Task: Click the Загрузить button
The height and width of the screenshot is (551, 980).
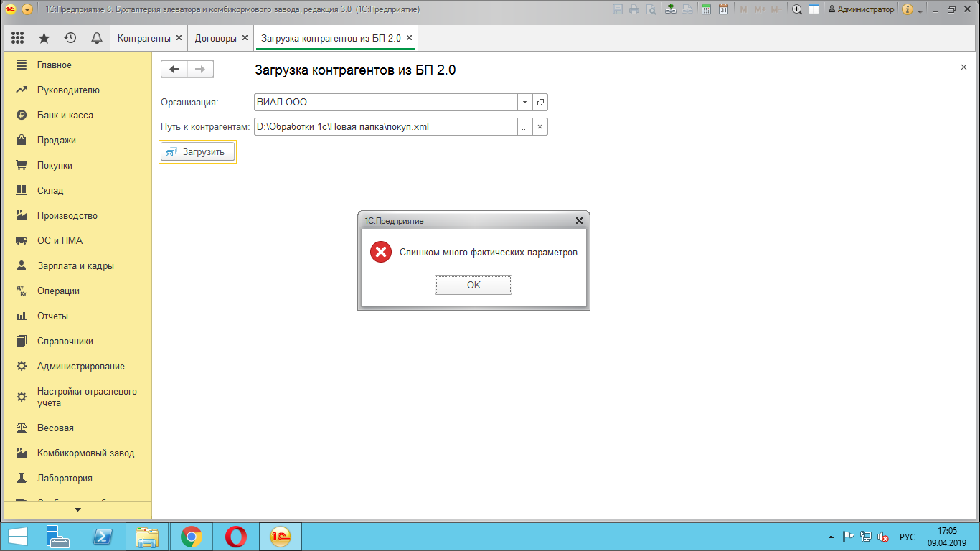Action: pos(197,151)
